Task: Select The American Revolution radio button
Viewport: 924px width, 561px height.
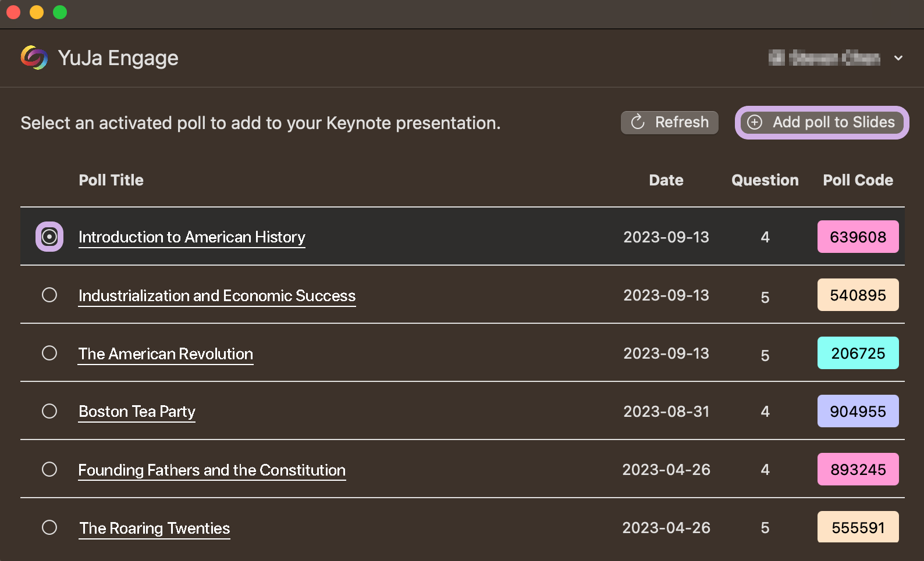Action: (x=49, y=353)
